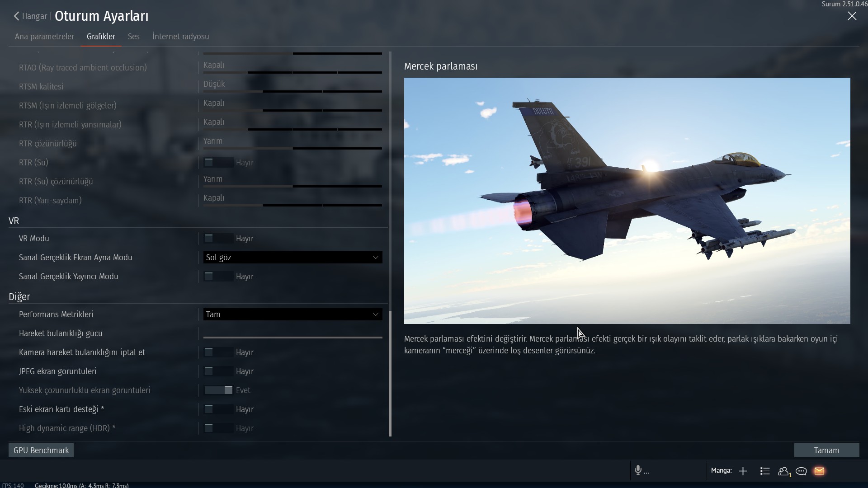Toggle VR Modu switch
Image resolution: width=868 pixels, height=488 pixels.
218,239
